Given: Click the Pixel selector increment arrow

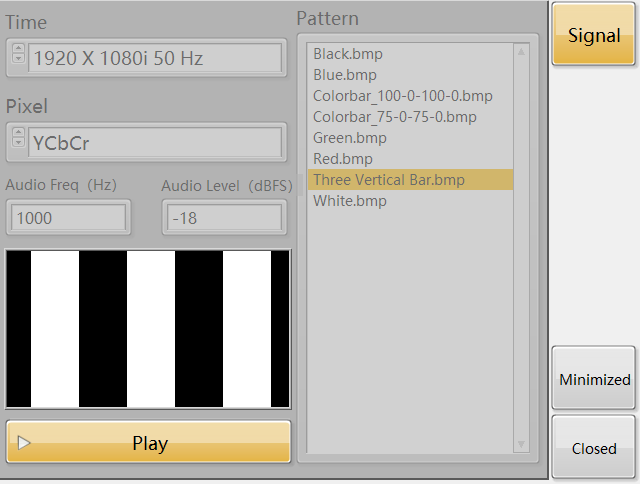Looking at the screenshot, I should tap(18, 135).
